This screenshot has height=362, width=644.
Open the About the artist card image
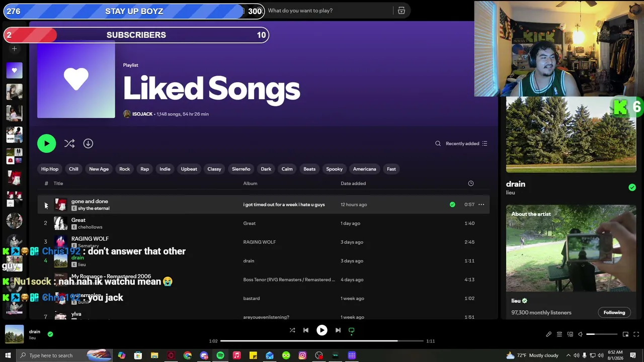(x=571, y=248)
